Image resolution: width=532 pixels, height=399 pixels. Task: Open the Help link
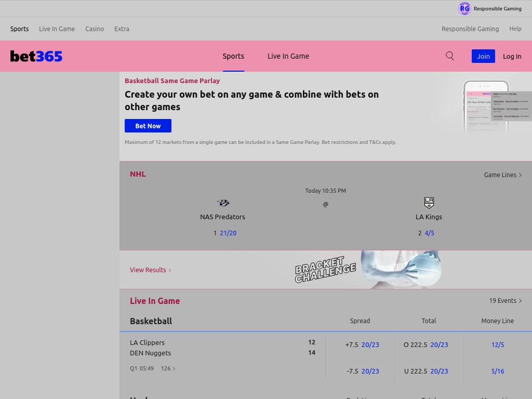point(515,29)
